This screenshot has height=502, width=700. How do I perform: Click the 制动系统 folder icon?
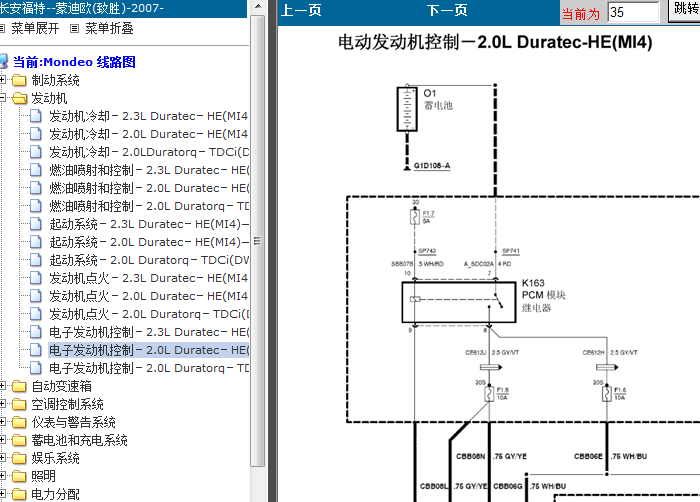(x=19, y=80)
